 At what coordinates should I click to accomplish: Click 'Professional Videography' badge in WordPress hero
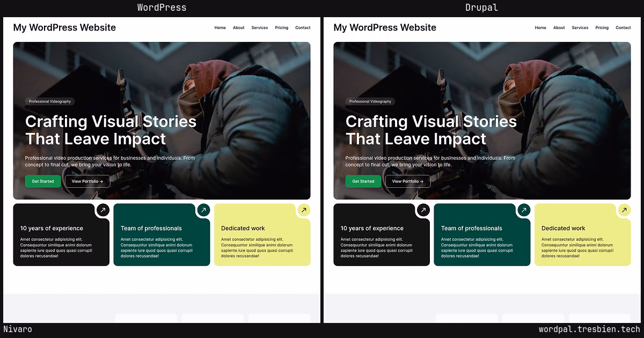point(49,101)
